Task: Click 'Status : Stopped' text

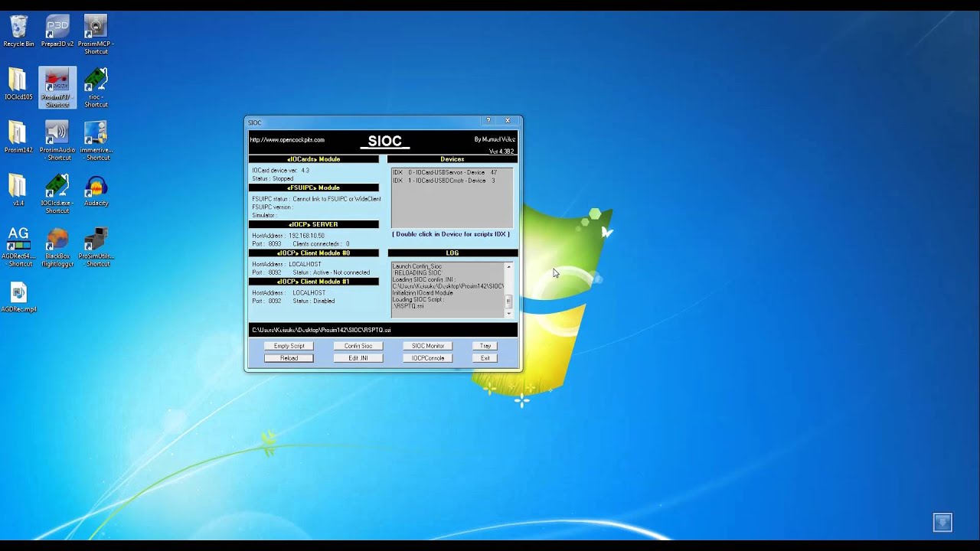Action: [273, 178]
